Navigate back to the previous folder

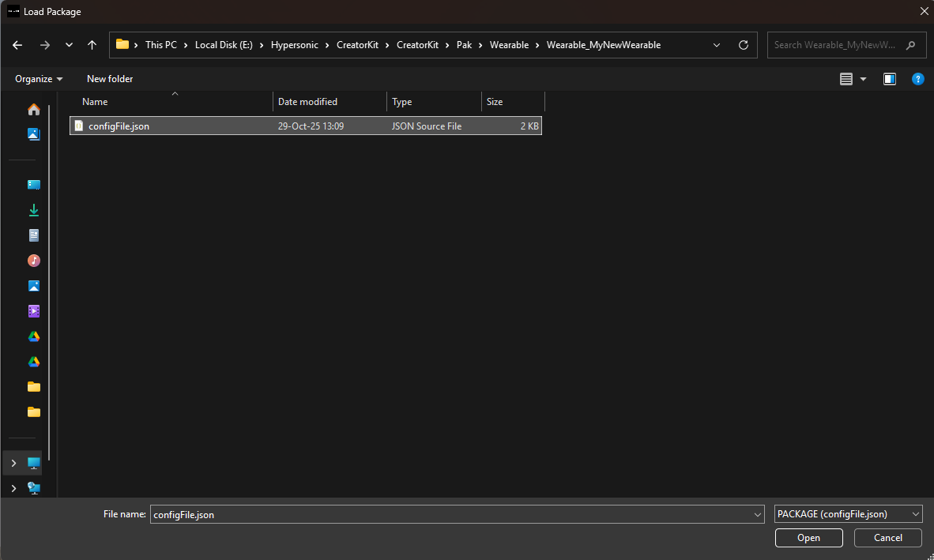(17, 45)
